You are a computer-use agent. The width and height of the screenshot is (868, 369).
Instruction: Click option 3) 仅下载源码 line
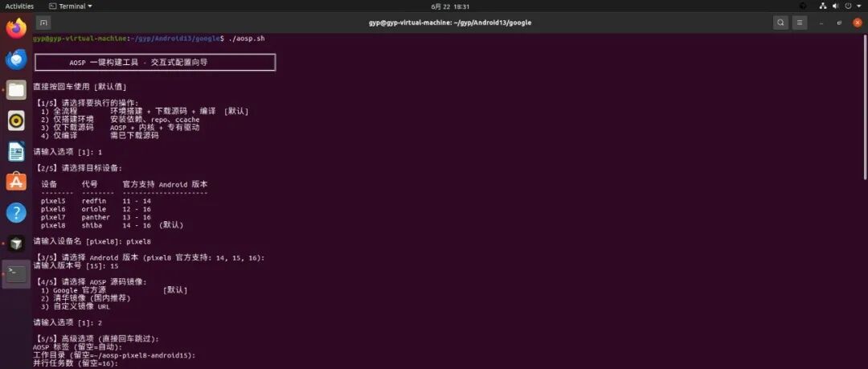(120, 128)
